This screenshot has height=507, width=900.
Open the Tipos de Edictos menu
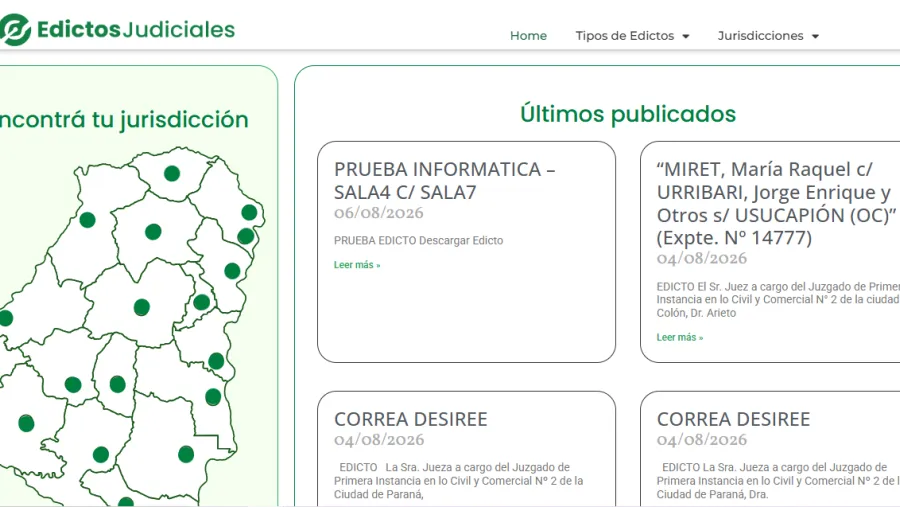624,36
